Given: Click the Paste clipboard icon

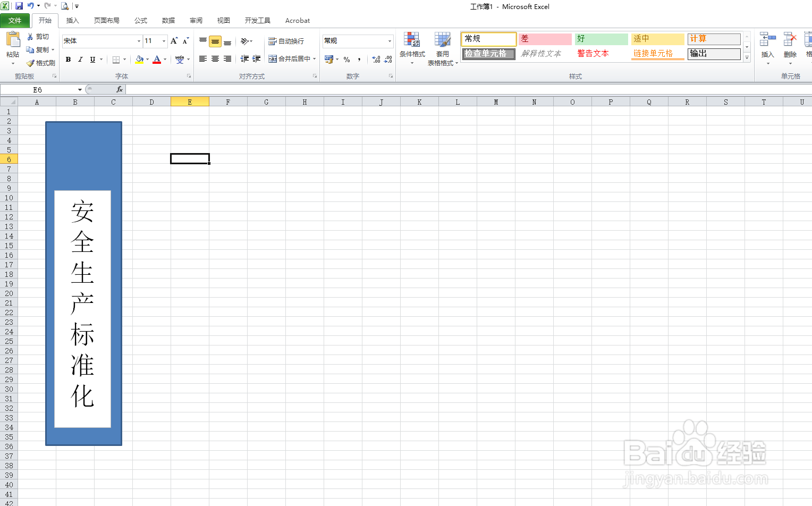Looking at the screenshot, I should (x=13, y=40).
